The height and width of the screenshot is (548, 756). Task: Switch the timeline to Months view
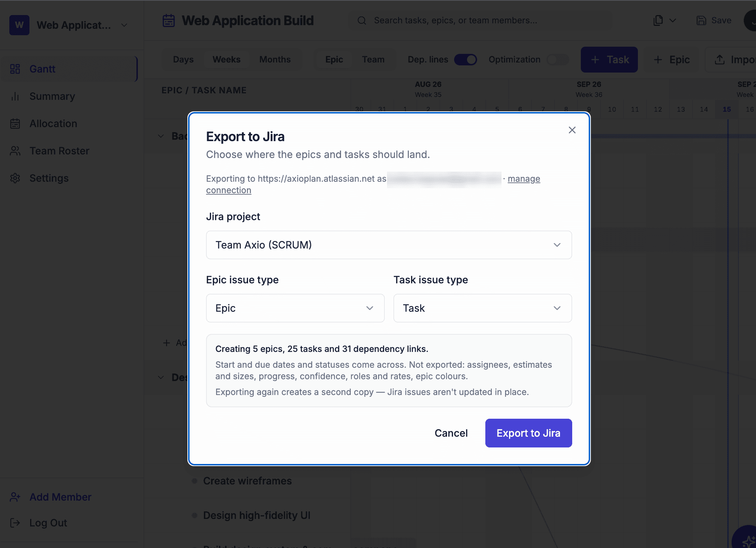coord(275,60)
